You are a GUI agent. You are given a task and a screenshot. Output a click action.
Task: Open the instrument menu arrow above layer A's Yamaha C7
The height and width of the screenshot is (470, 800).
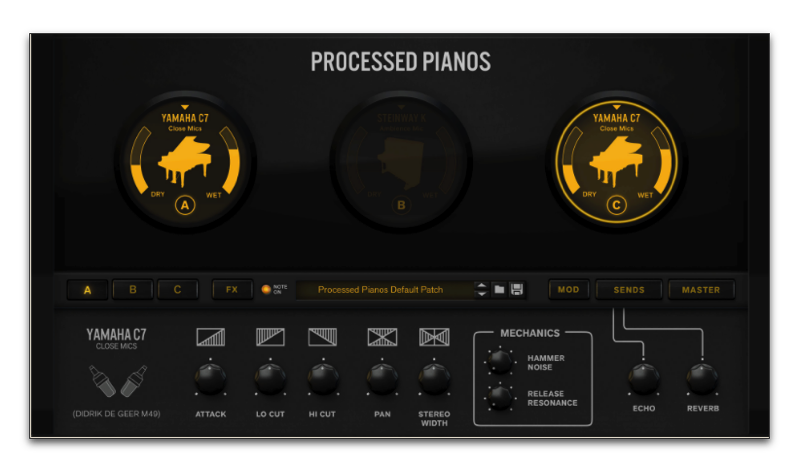185,107
